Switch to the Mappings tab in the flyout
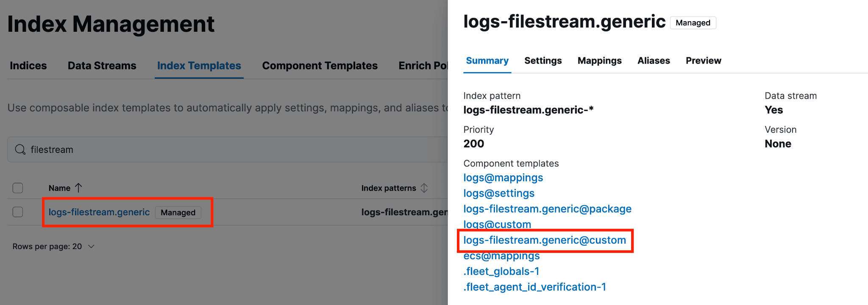This screenshot has width=868, height=305. 599,61
